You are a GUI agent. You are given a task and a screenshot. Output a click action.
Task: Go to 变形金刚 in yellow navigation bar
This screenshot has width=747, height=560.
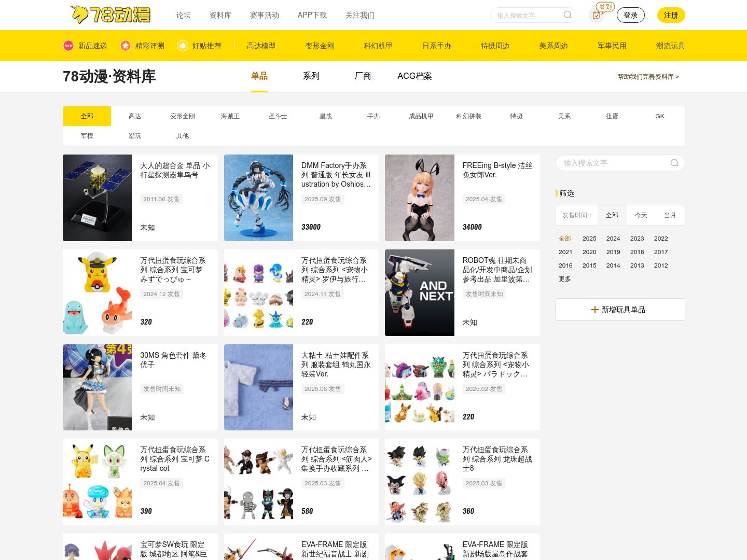click(320, 46)
